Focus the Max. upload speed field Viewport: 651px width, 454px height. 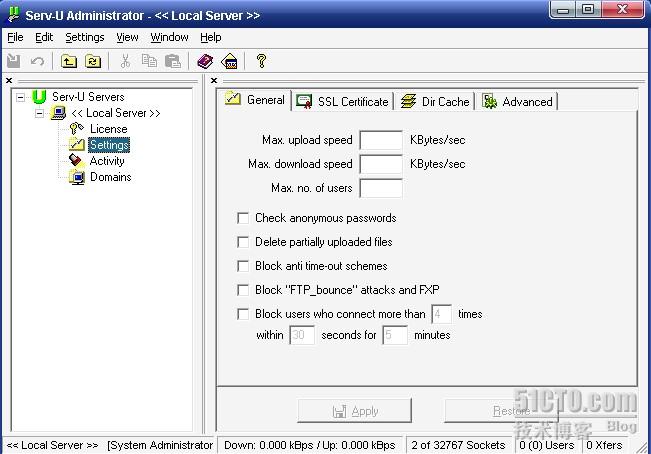point(381,140)
